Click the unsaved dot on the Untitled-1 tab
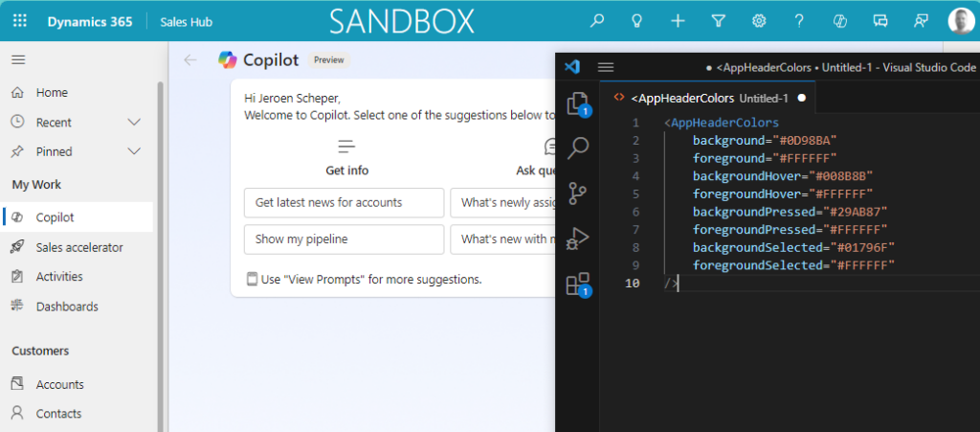Image resolution: width=980 pixels, height=432 pixels. point(802,98)
